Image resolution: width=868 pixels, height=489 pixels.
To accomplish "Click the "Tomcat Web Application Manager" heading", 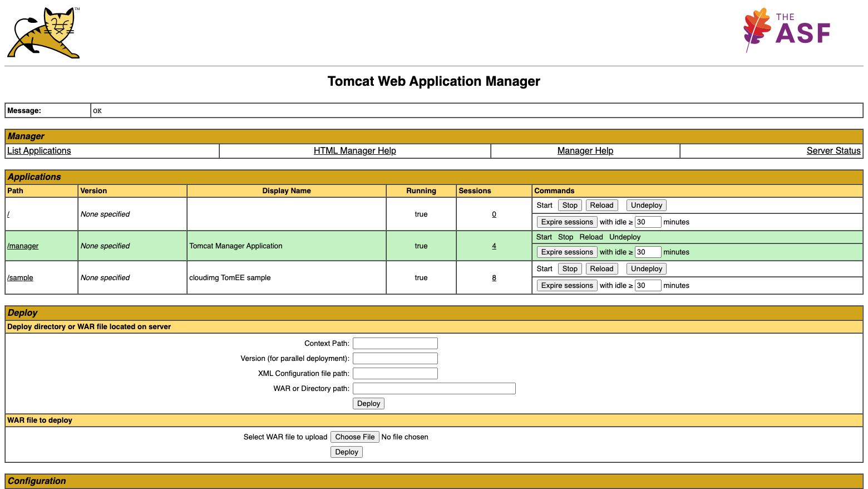I will click(434, 81).
